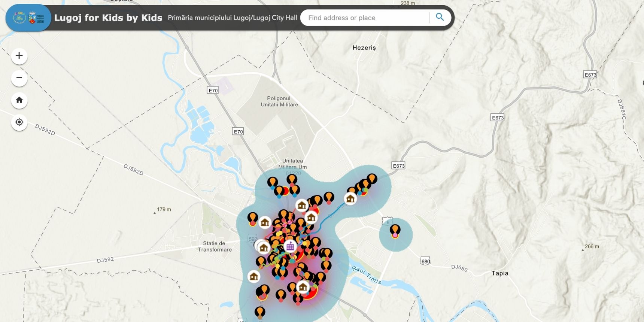
Task: Open house marker right of westernmost balloon
Action: click(265, 223)
